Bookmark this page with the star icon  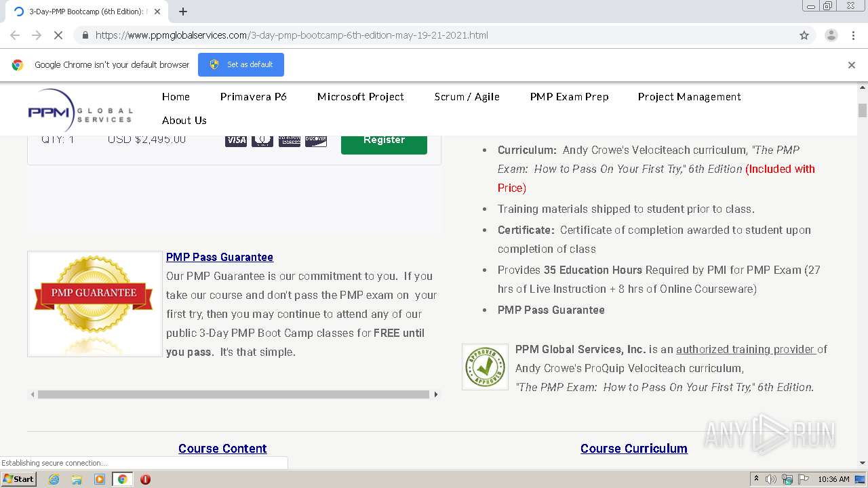[x=804, y=35]
